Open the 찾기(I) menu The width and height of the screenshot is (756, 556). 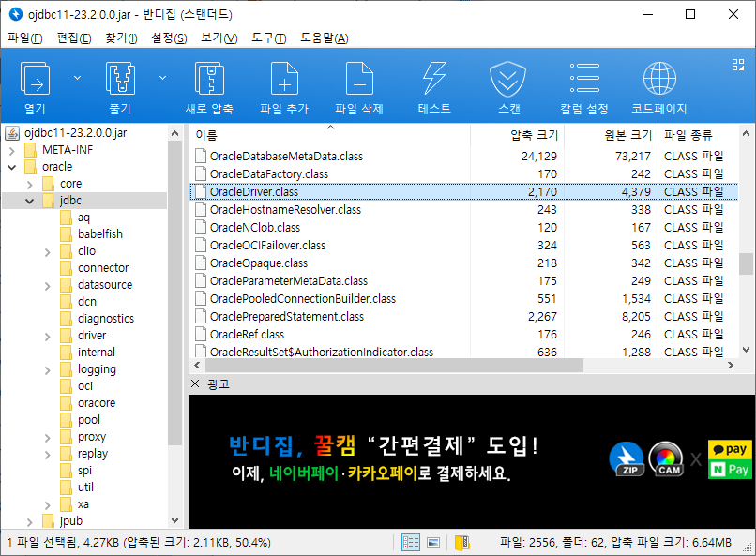click(x=121, y=38)
